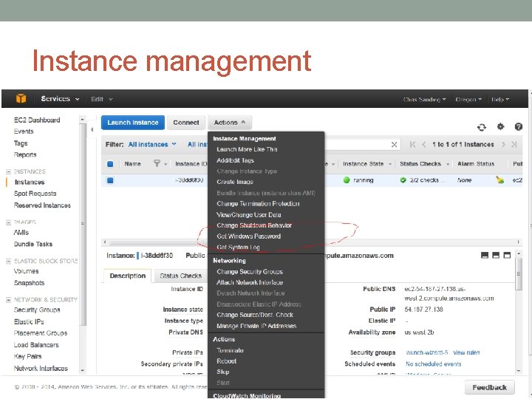Open the view rules link
The image size is (532, 399).
point(466,352)
